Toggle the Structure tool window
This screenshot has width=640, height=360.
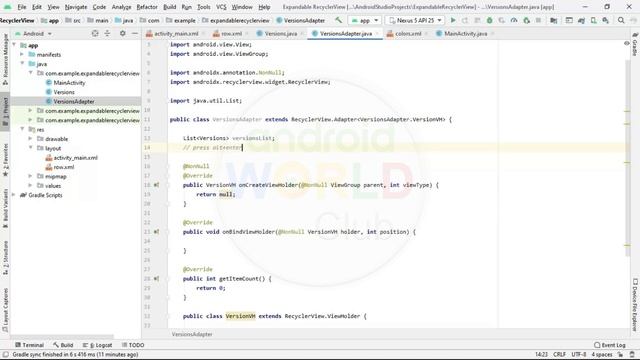click(5, 257)
